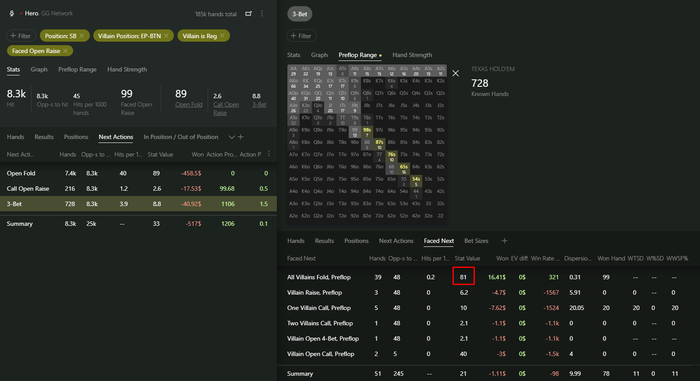Screen dimensions: 700x381
Task: Sort by Won column in Next Actions table
Action: click(197, 155)
